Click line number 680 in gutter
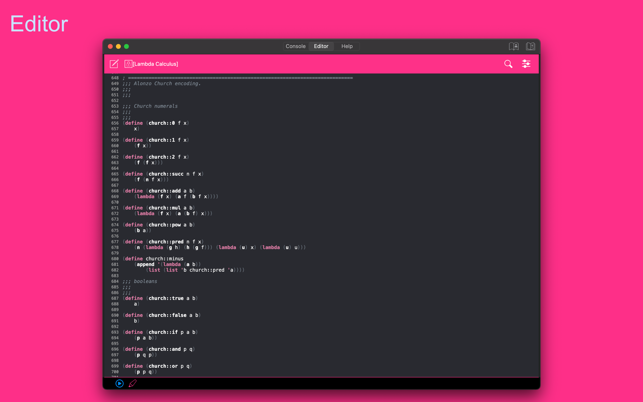643x402 pixels. coord(115,259)
